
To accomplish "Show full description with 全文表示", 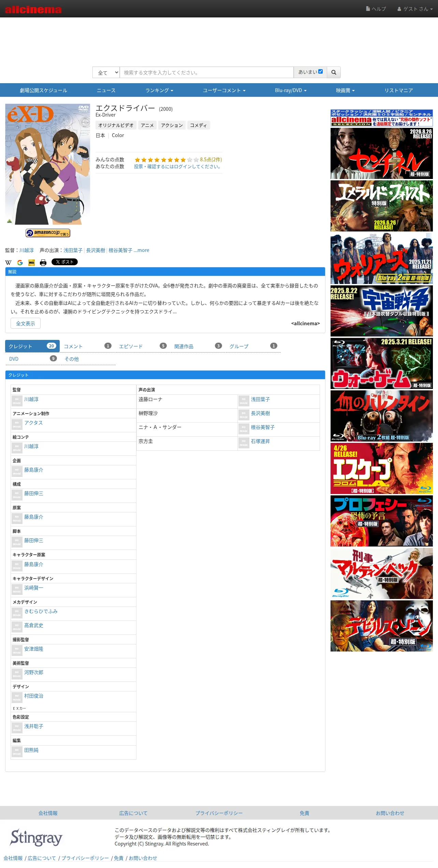I will pyautogui.click(x=26, y=323).
